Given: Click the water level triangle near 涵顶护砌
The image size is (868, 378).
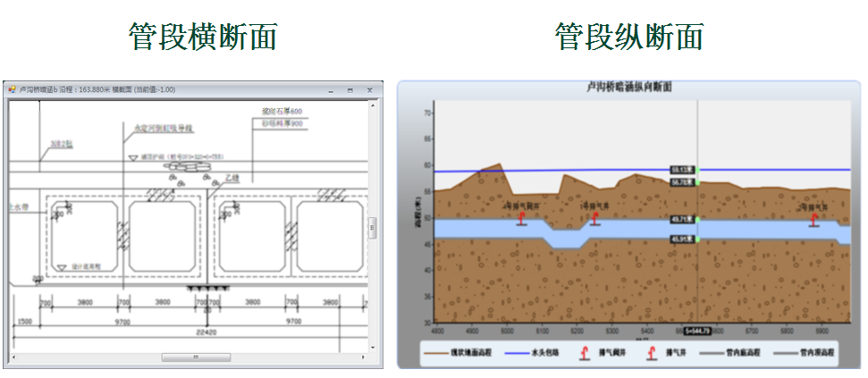Looking at the screenshot, I should pos(133,158).
